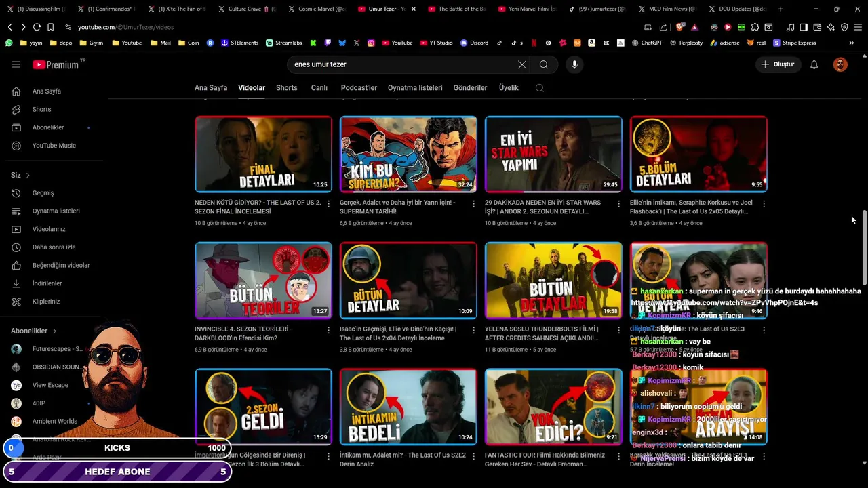The image size is (868, 488).
Task: Open the INVINCIBLE 4. SEZON TEORİLERİ title
Action: pyautogui.click(x=243, y=333)
